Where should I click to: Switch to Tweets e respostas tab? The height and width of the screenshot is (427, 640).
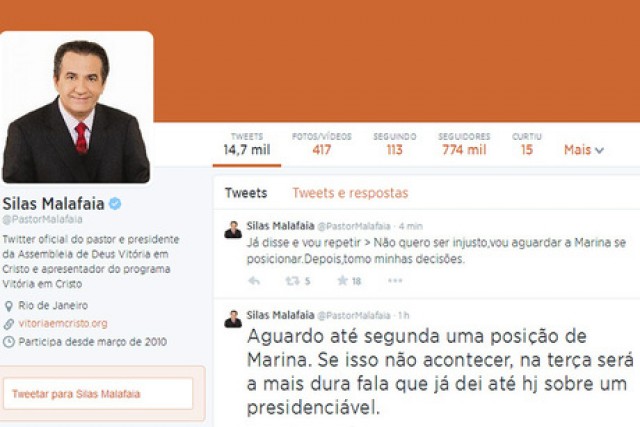(350, 193)
